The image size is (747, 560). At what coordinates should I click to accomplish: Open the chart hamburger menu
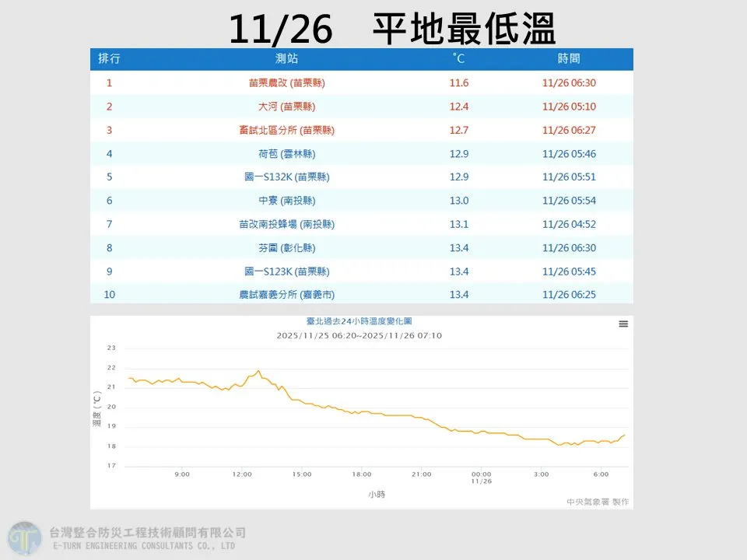(x=622, y=324)
